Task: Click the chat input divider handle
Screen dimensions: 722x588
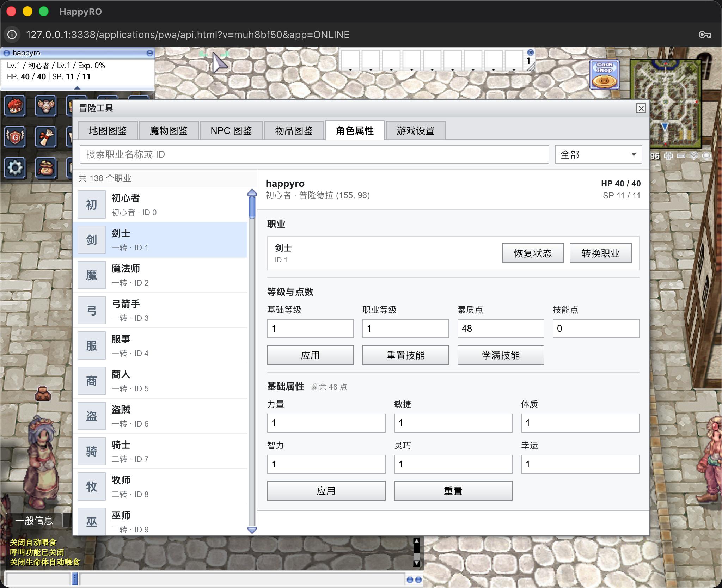Action: pyautogui.click(x=75, y=579)
